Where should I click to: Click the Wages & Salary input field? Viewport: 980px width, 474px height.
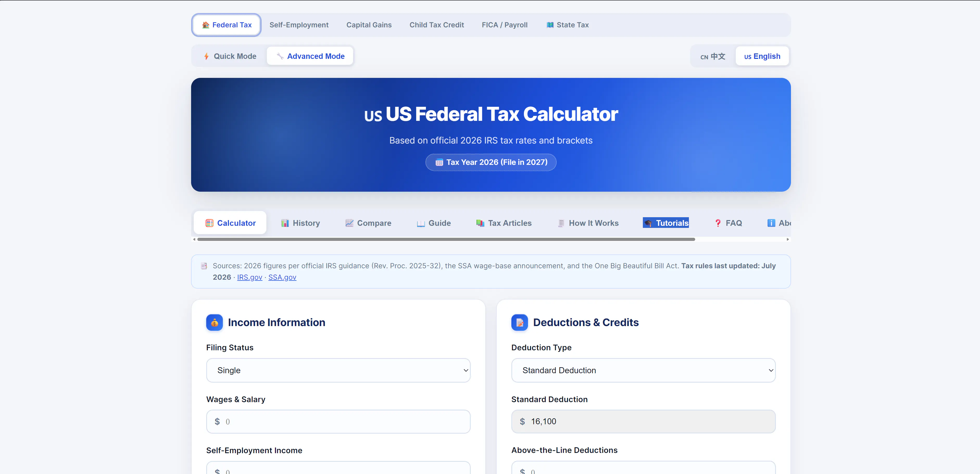coord(338,421)
